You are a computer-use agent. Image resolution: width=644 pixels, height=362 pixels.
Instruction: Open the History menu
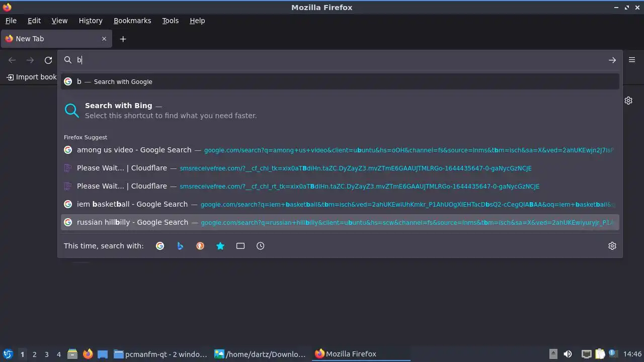91,21
